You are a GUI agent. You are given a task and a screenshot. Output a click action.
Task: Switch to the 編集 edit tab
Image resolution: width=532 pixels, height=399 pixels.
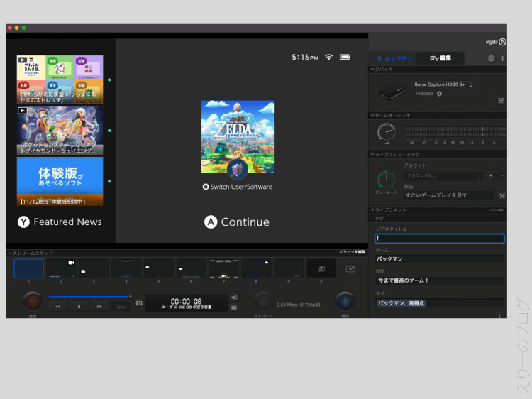[440, 58]
